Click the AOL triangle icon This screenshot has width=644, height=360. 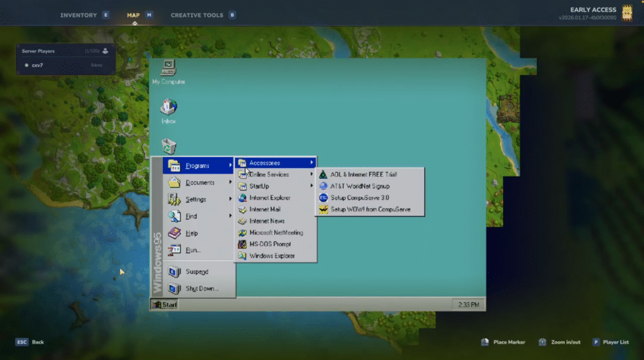pyautogui.click(x=323, y=174)
